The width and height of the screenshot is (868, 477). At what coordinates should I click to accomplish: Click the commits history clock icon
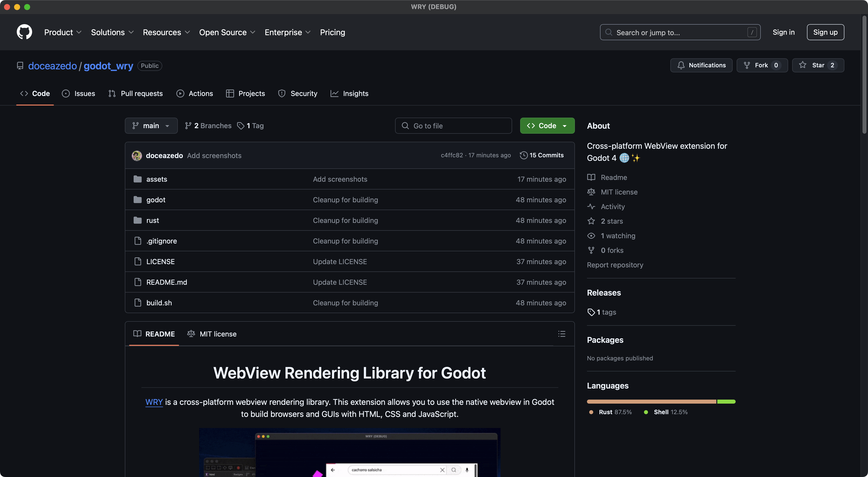pos(523,155)
